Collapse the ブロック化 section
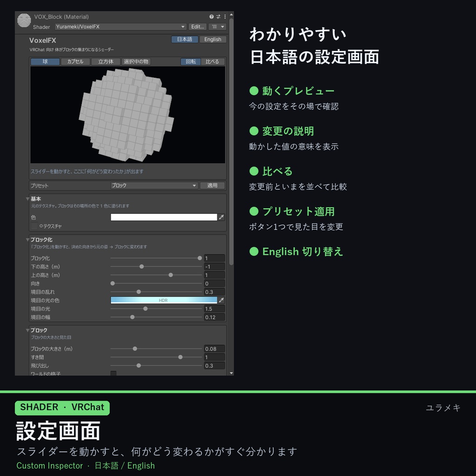The height and width of the screenshot is (476, 476). (27, 240)
